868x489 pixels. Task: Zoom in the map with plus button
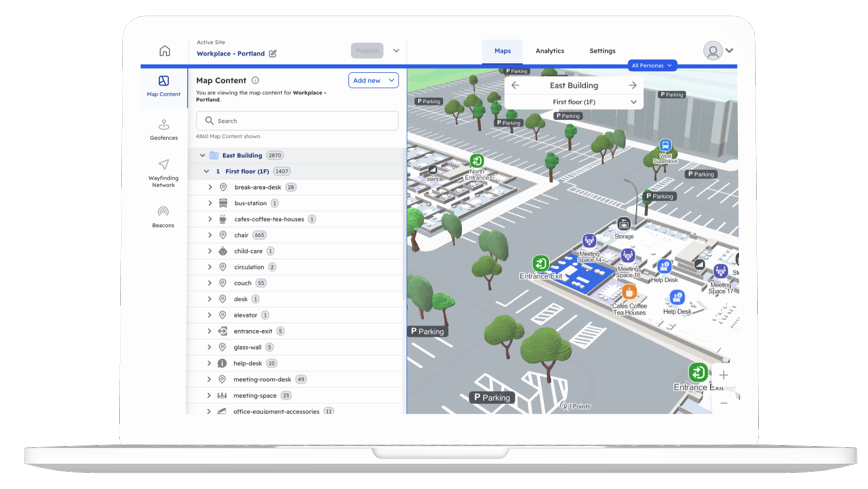(723, 375)
